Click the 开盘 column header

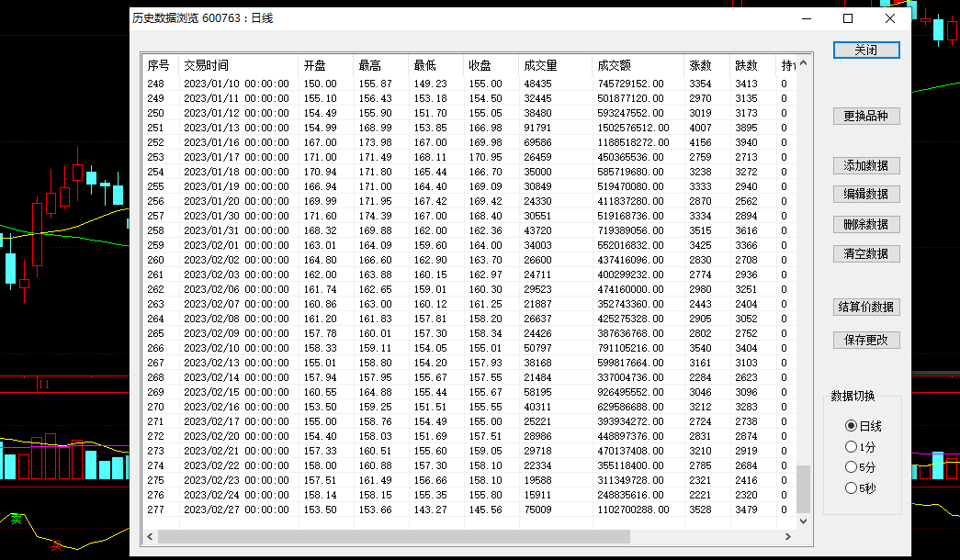[326, 65]
